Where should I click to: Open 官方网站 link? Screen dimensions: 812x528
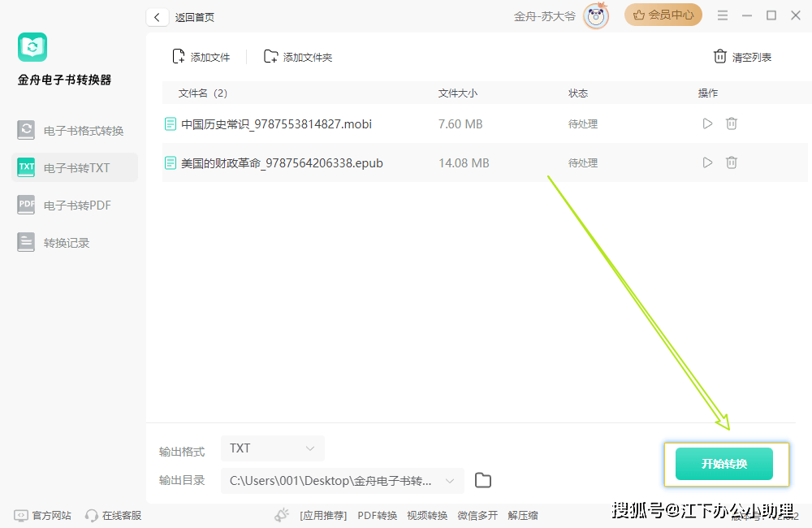(52, 516)
